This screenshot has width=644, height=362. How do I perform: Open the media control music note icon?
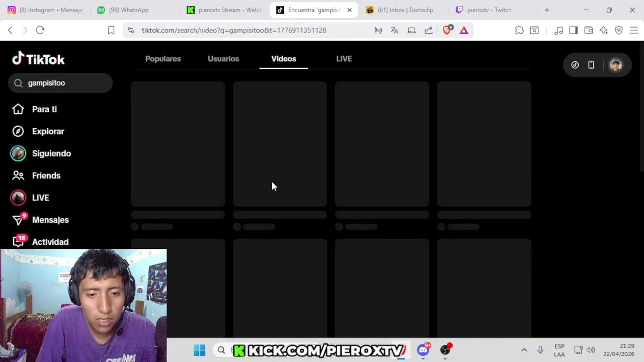[558, 30]
